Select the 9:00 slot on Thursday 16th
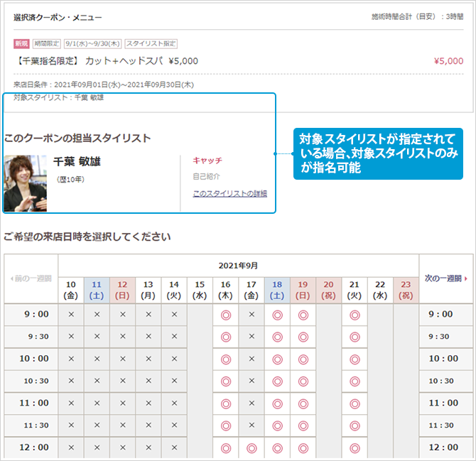 [226, 315]
